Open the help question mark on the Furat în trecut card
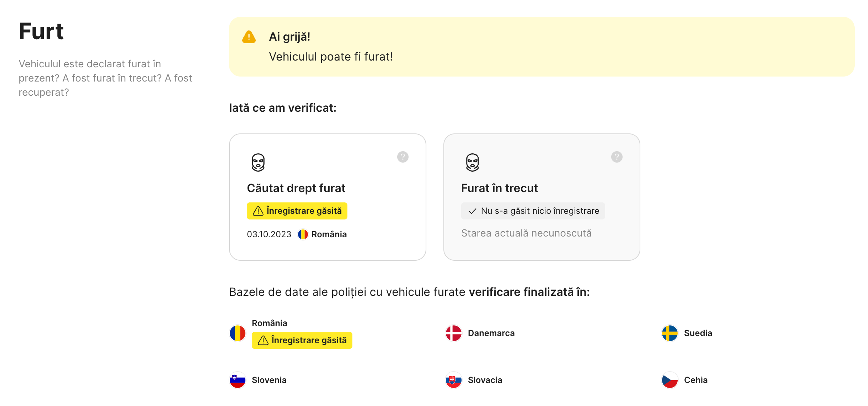Image resolution: width=868 pixels, height=406 pixels. [617, 157]
